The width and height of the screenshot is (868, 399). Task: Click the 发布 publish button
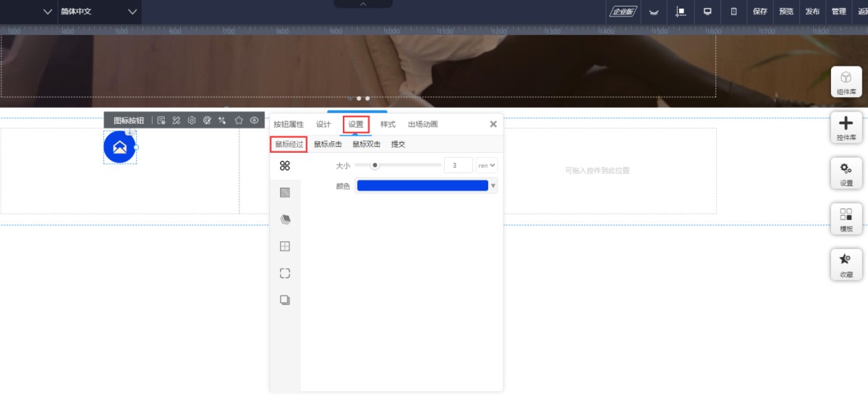tap(812, 12)
